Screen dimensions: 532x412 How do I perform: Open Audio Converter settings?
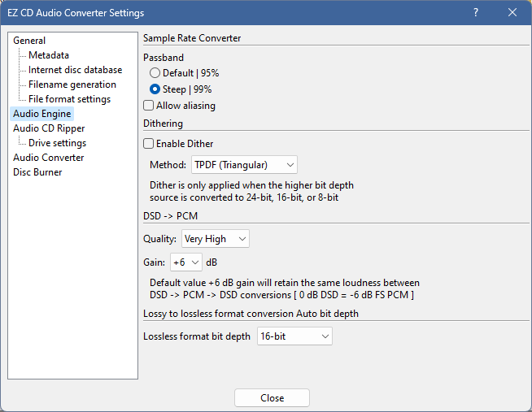point(49,158)
